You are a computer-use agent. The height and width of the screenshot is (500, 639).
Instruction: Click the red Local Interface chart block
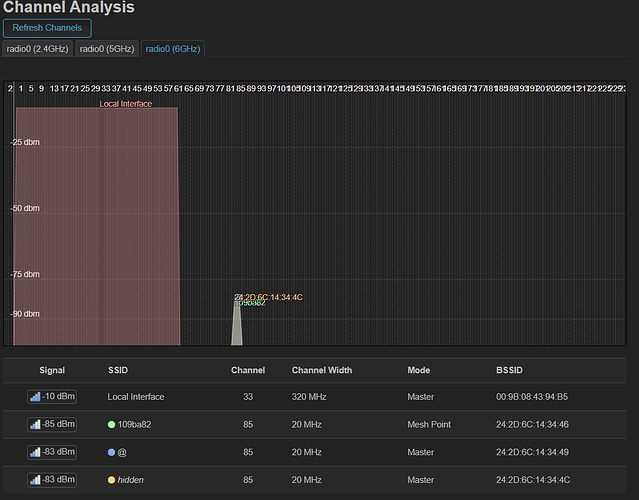(97, 226)
